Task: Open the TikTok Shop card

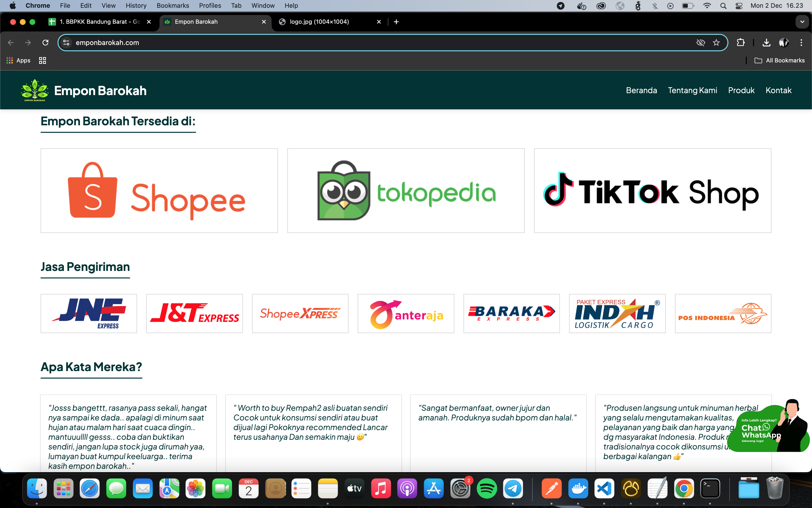Action: [x=652, y=191]
